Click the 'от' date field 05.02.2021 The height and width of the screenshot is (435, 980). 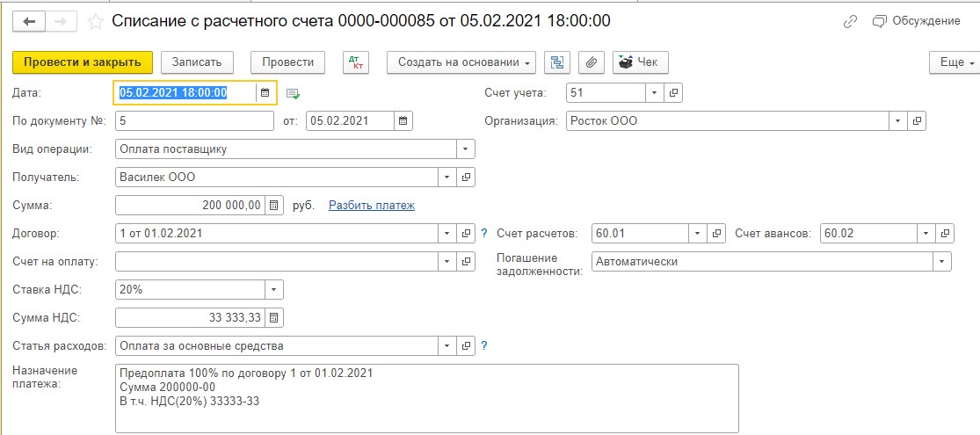coord(351,120)
